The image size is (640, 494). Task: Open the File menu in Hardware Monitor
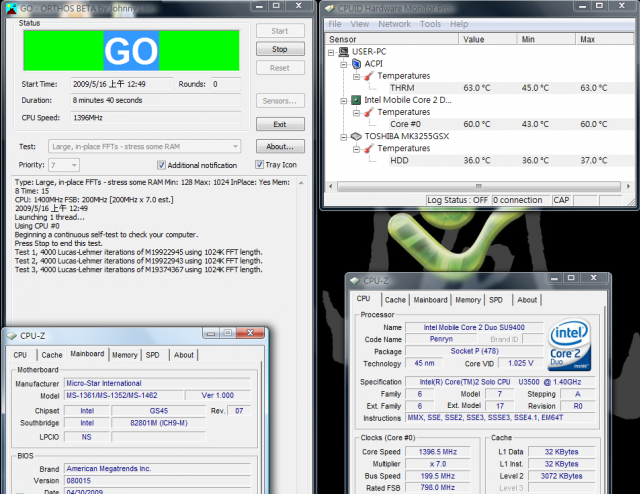click(335, 24)
